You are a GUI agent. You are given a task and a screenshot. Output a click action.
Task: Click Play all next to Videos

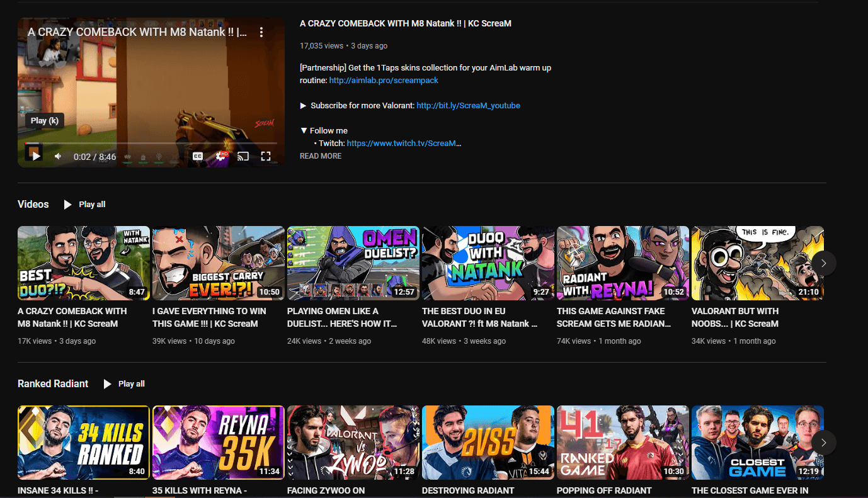pyautogui.click(x=85, y=205)
